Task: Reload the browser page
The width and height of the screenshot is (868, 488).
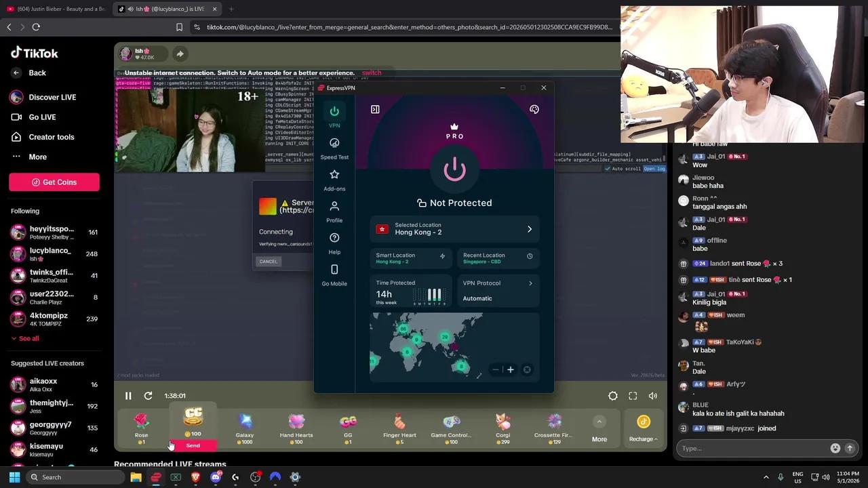Action: [x=36, y=27]
